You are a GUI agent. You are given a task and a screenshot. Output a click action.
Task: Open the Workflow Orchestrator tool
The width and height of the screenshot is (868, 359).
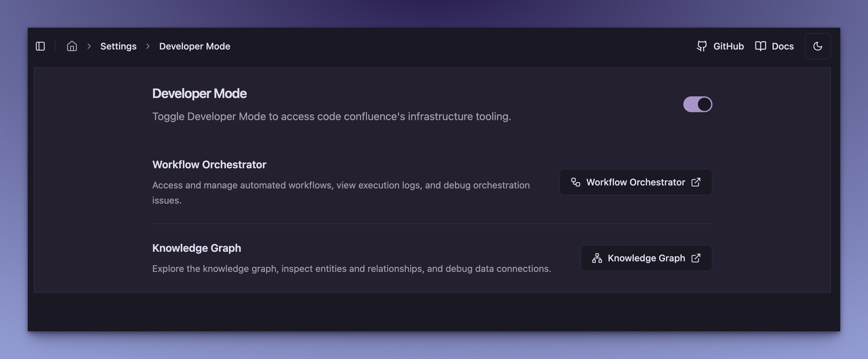point(635,182)
